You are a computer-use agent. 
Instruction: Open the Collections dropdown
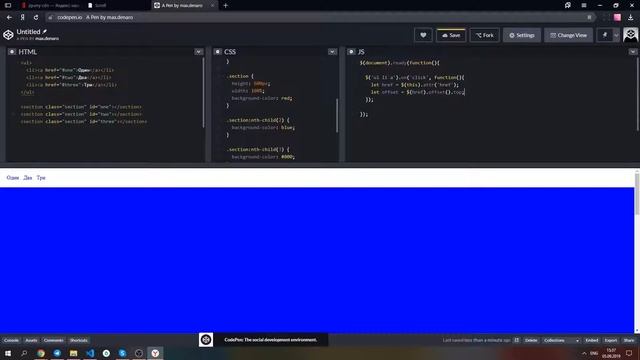[561, 340]
